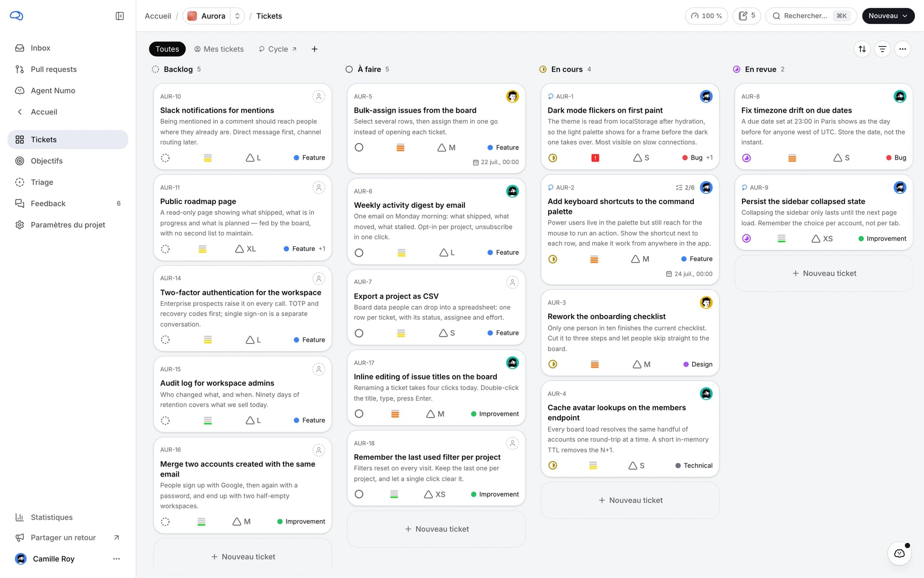This screenshot has width=924, height=578.
Task: Toggle backlog status on AUR-14
Action: (x=165, y=340)
